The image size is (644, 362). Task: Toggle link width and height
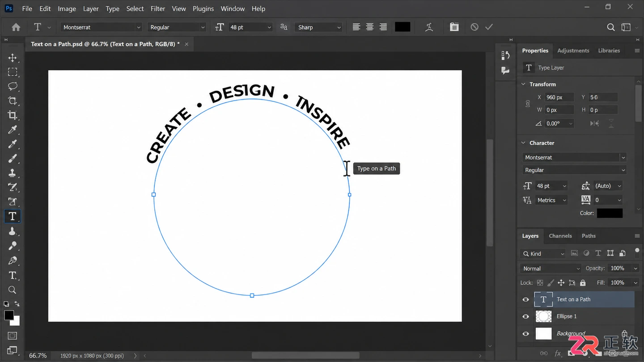pos(528,104)
